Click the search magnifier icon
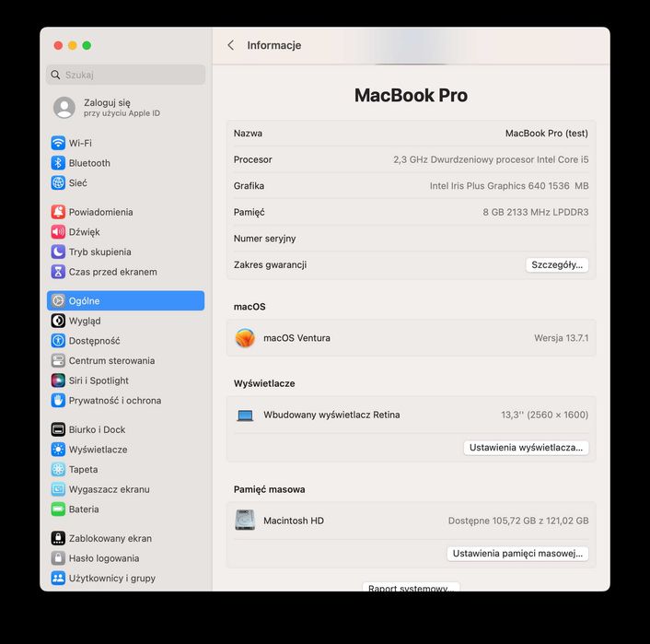 55,75
